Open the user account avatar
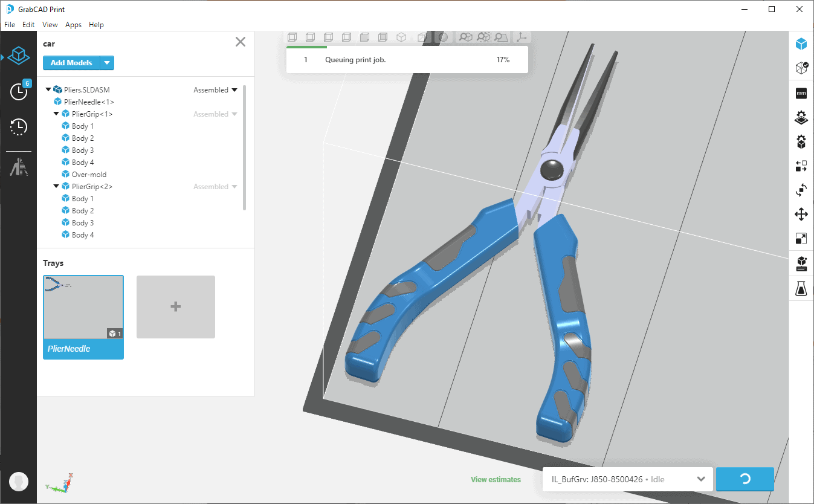Screen dimensions: 814x504 19,482
